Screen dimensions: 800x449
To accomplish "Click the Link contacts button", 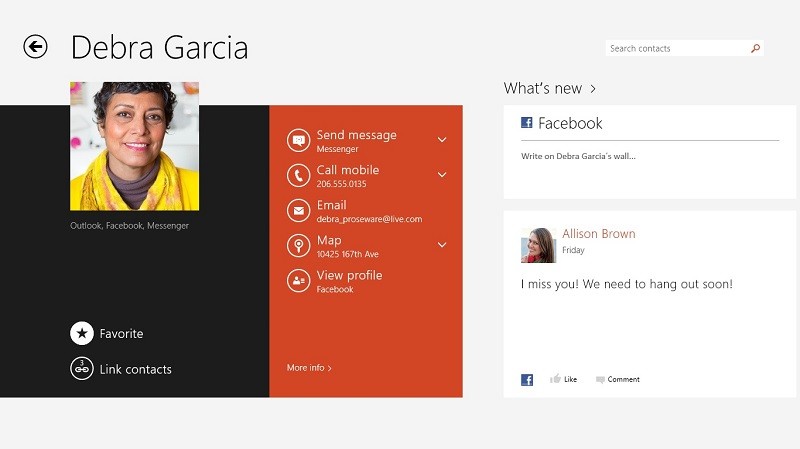I will point(82,369).
